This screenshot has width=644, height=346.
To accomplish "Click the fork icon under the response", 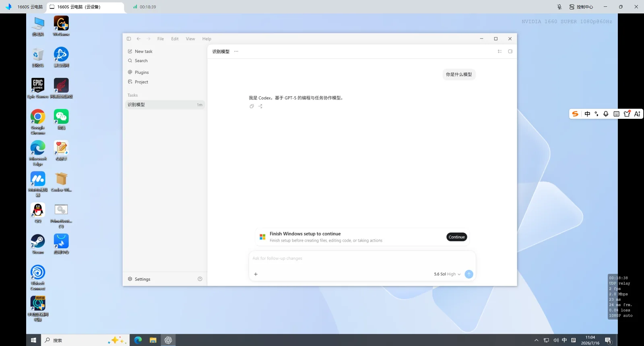I will click(x=260, y=106).
